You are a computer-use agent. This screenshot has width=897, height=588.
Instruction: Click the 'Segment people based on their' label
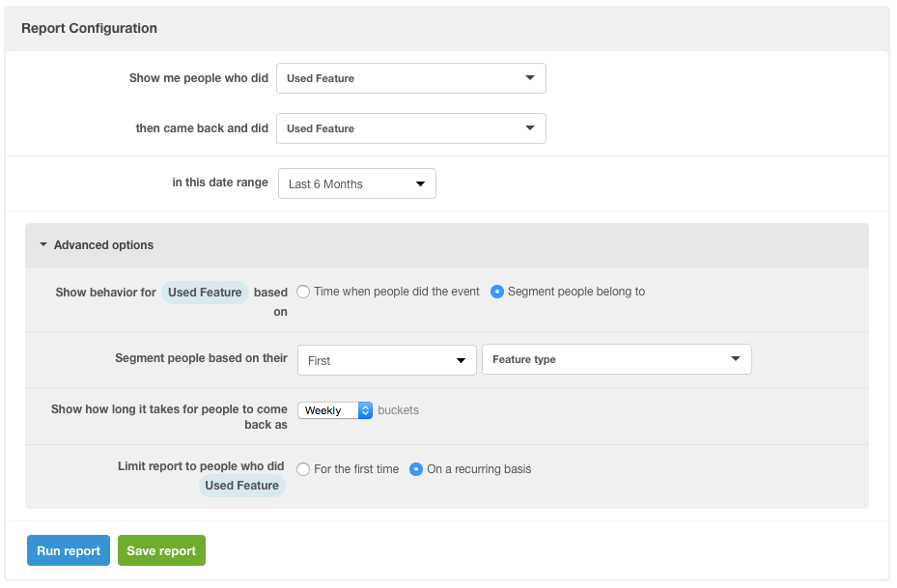point(202,358)
